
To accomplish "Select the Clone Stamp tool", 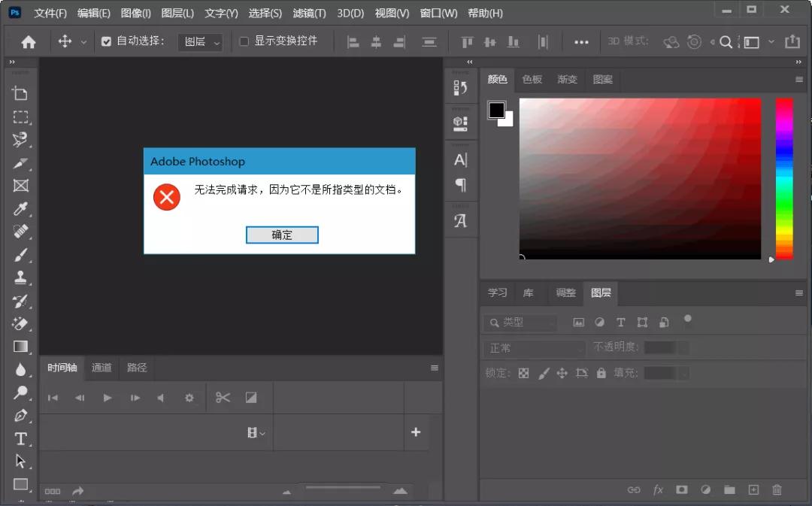I will tap(20, 277).
